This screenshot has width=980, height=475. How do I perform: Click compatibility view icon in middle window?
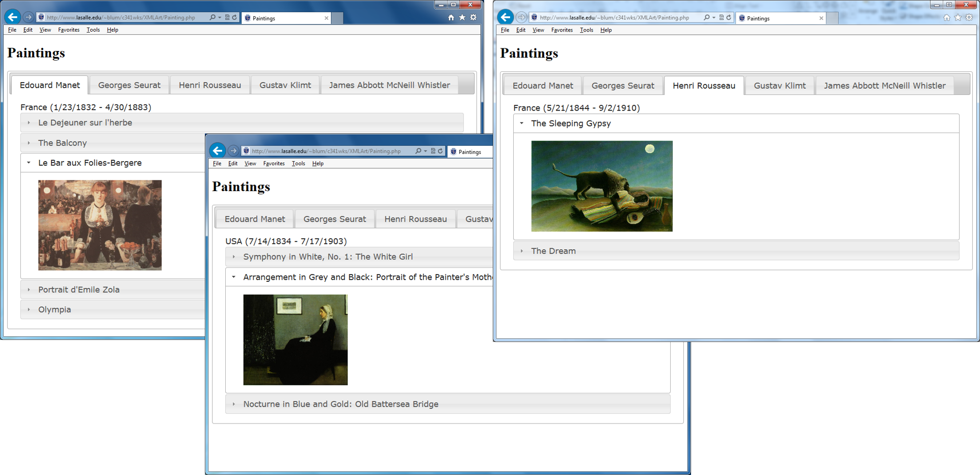(x=433, y=151)
